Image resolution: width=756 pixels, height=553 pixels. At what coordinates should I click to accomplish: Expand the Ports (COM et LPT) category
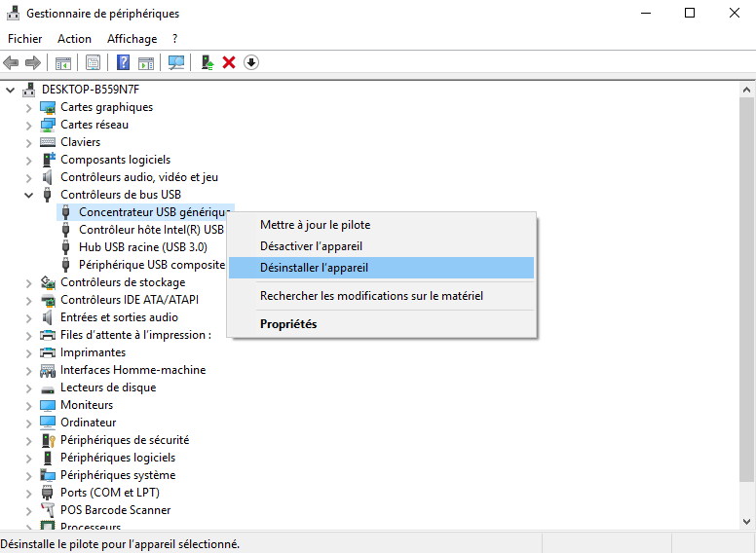tap(29, 493)
